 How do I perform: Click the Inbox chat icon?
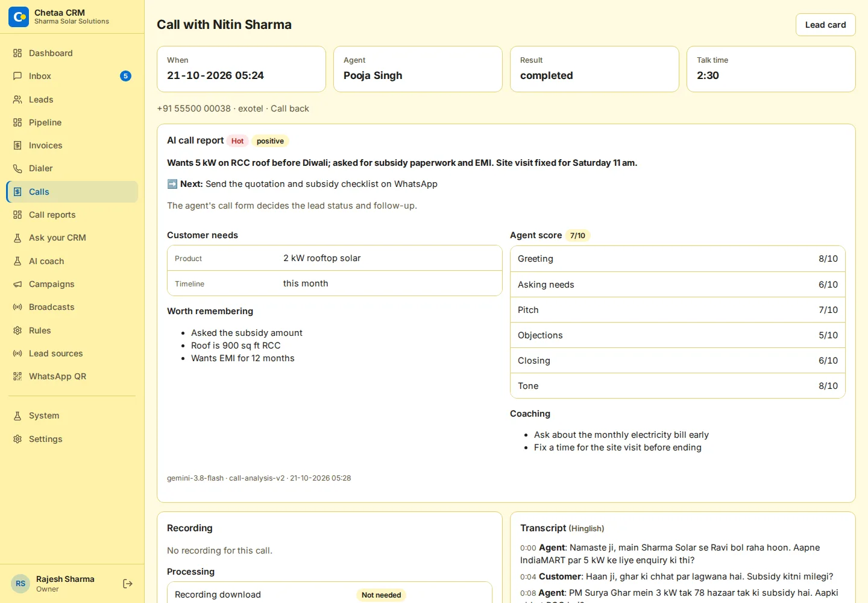pyautogui.click(x=17, y=76)
